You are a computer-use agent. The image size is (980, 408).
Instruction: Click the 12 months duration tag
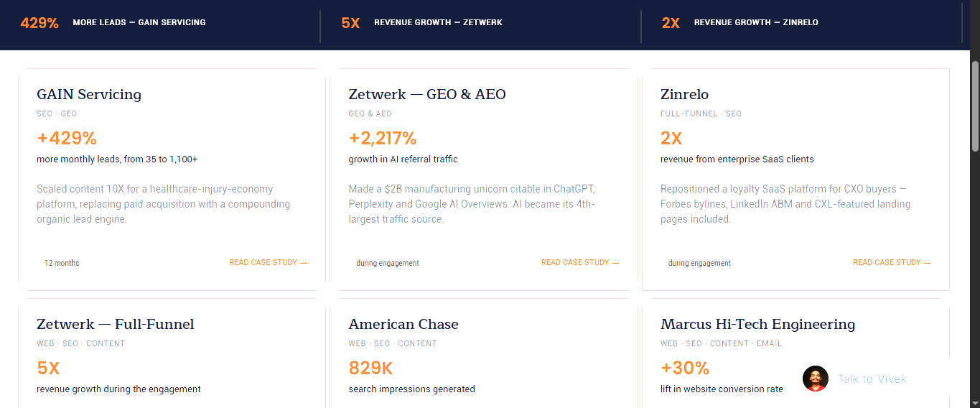[x=62, y=263]
